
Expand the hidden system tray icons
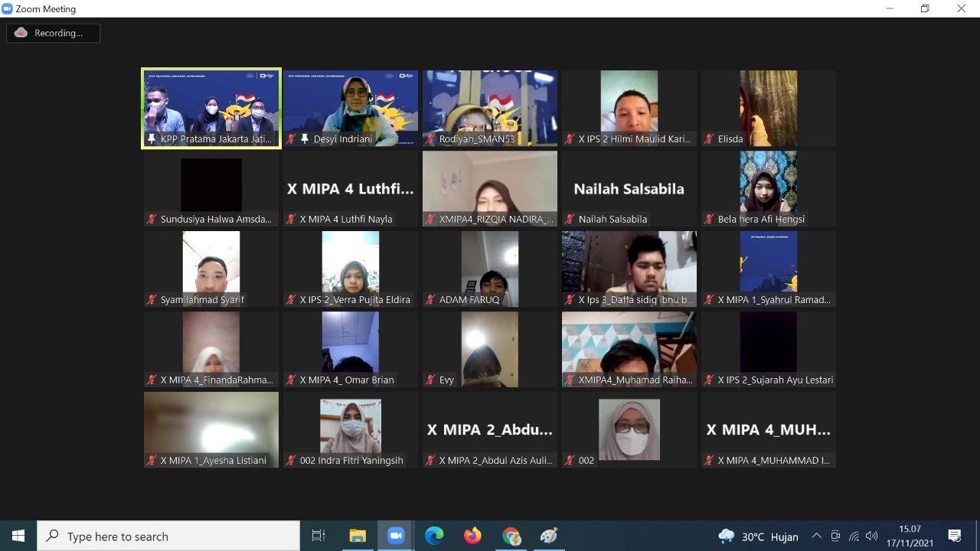(x=816, y=536)
